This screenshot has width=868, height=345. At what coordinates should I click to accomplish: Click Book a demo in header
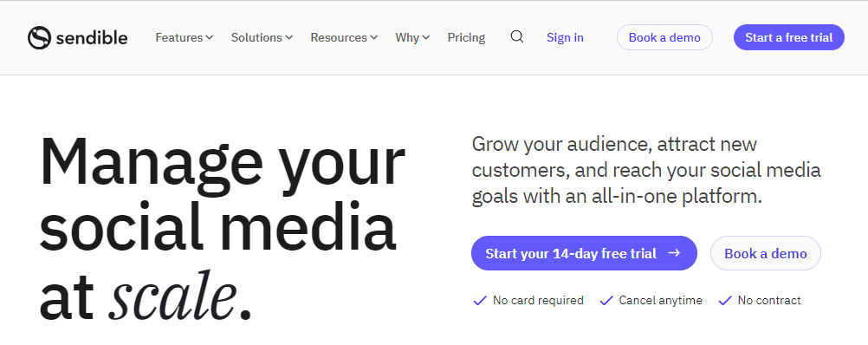click(664, 37)
